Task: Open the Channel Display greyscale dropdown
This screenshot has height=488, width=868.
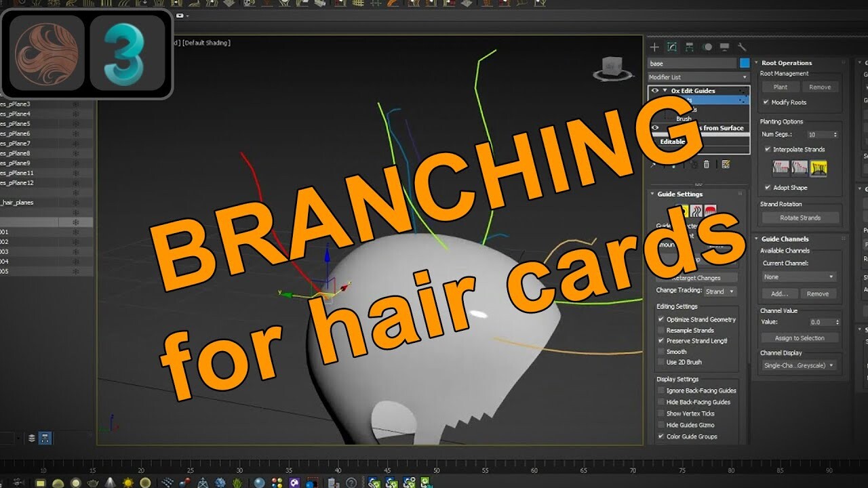Action: [x=799, y=365]
